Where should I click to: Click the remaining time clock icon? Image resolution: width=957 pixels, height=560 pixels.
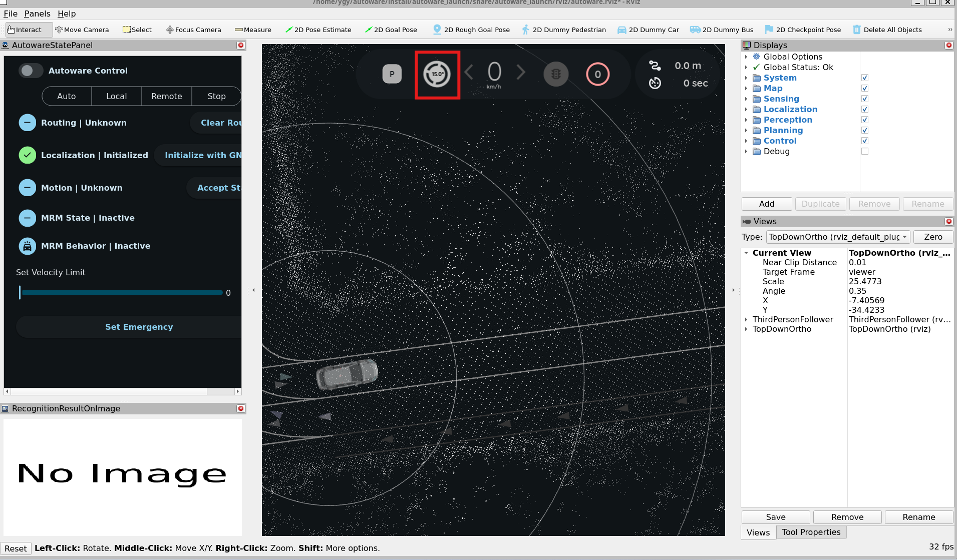click(655, 83)
